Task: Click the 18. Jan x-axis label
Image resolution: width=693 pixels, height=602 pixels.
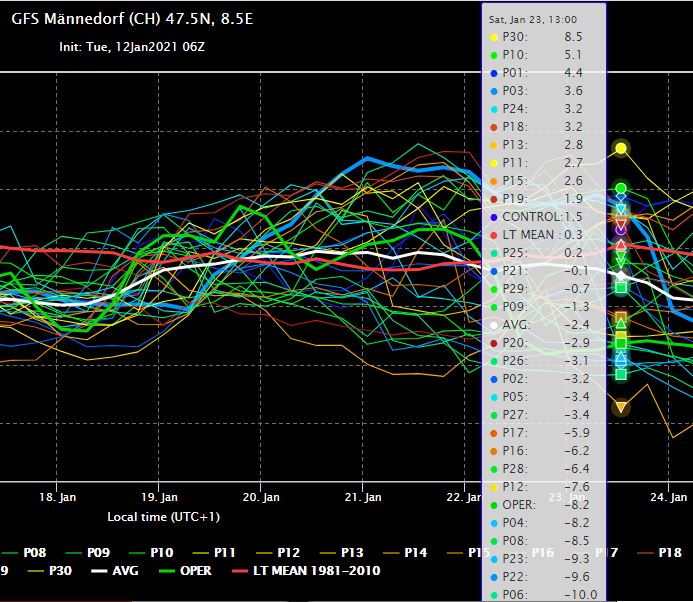Action: click(x=57, y=496)
